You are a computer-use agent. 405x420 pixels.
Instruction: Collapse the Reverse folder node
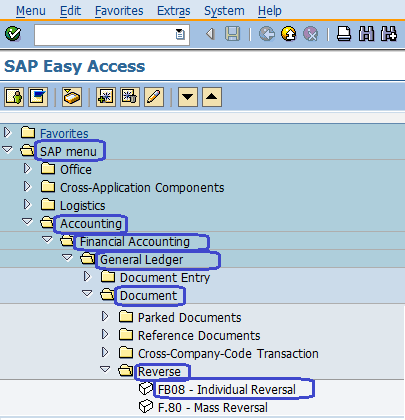(105, 369)
